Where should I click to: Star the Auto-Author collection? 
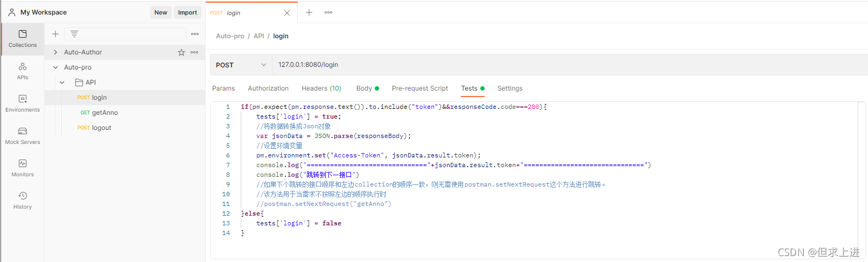[x=181, y=52]
